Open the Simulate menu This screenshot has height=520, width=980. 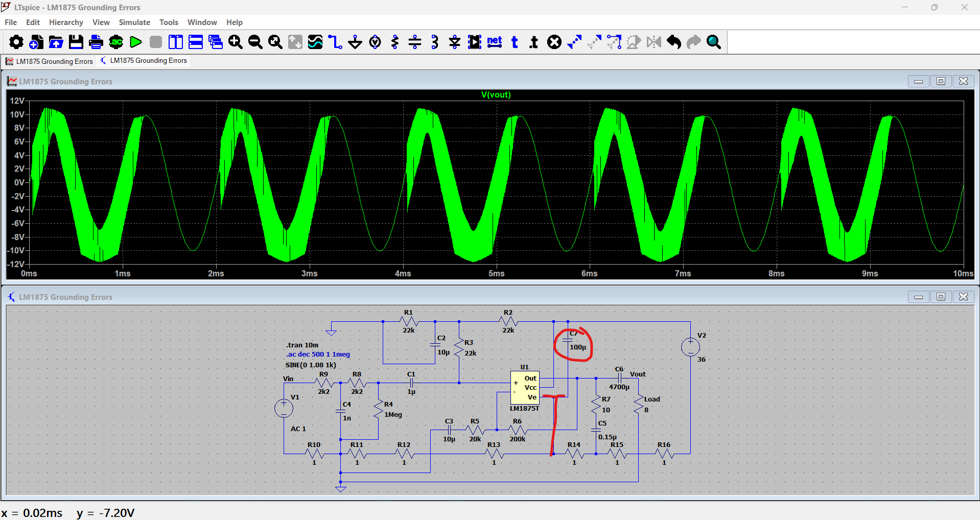click(x=134, y=22)
